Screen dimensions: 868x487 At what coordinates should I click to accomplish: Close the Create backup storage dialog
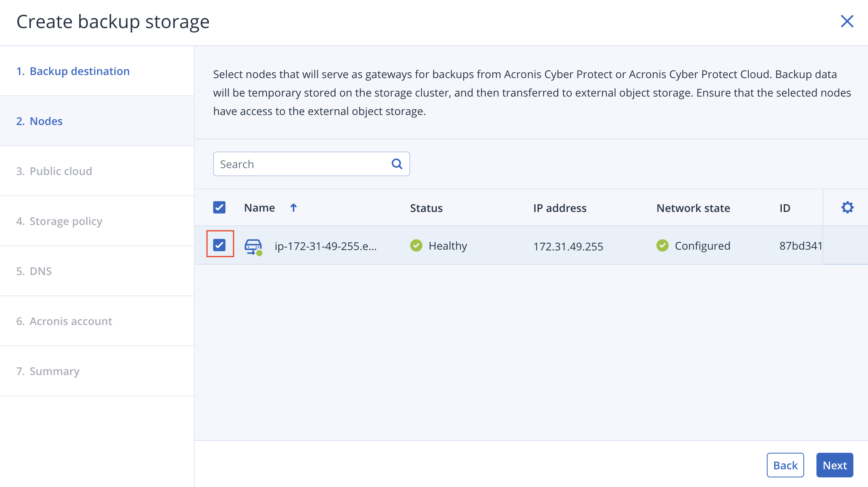point(847,22)
